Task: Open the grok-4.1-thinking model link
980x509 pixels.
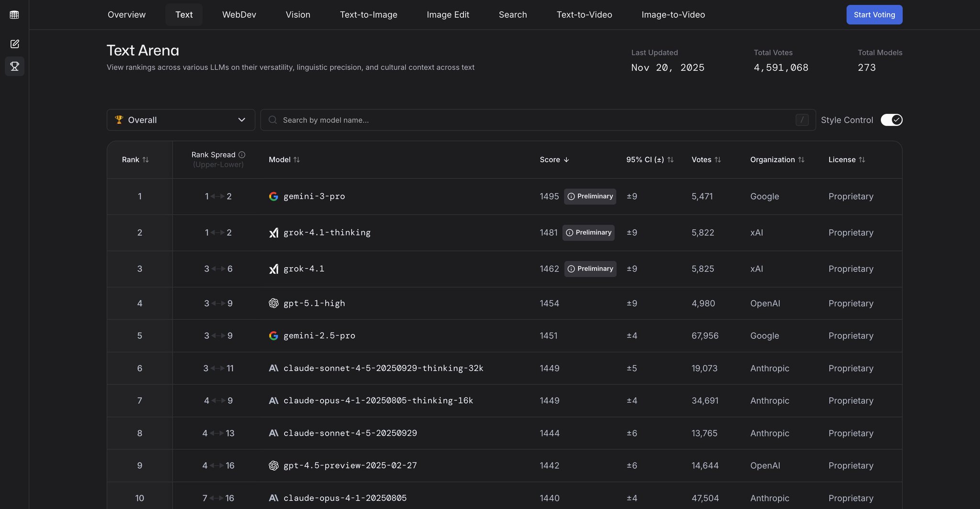Action: 327,233
